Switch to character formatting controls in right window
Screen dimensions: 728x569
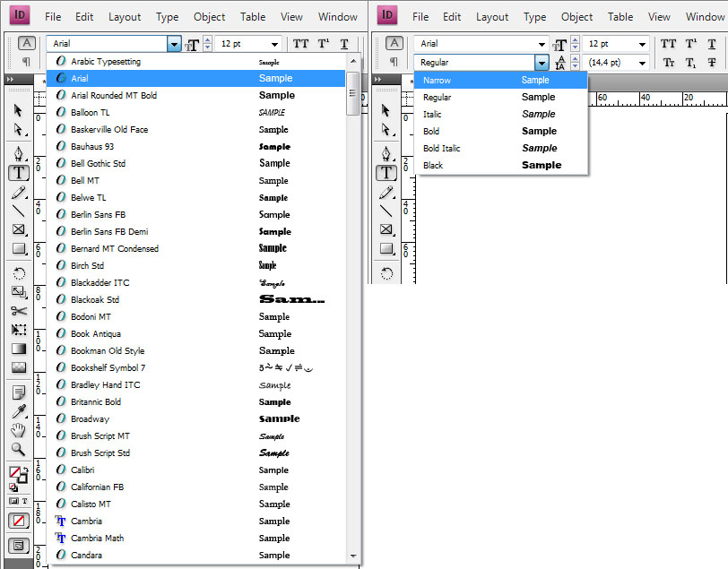point(394,43)
